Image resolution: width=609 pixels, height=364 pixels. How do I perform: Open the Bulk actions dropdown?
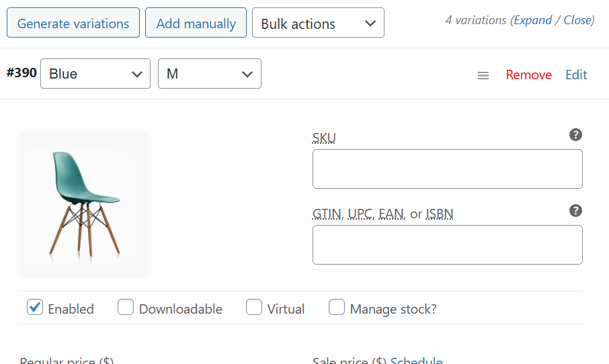pos(318,24)
